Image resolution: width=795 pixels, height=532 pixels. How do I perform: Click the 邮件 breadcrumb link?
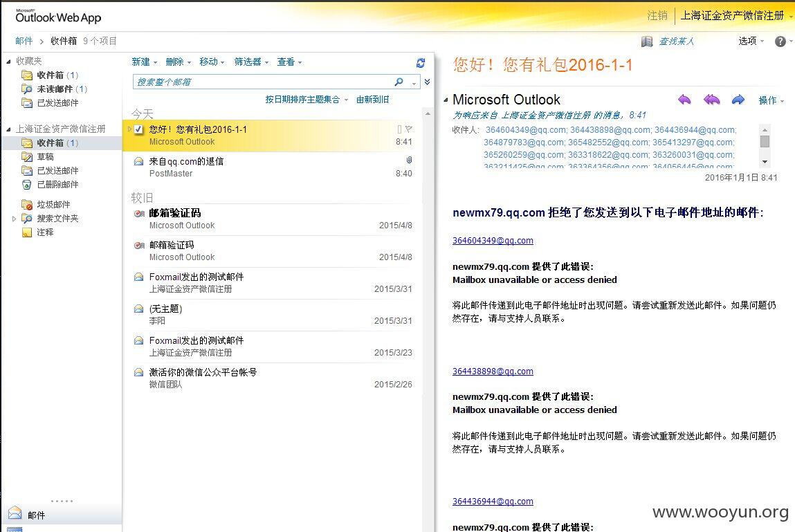pyautogui.click(x=24, y=41)
